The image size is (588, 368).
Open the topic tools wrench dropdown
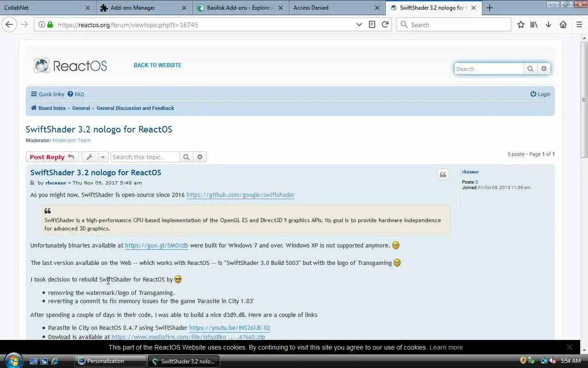(x=95, y=157)
